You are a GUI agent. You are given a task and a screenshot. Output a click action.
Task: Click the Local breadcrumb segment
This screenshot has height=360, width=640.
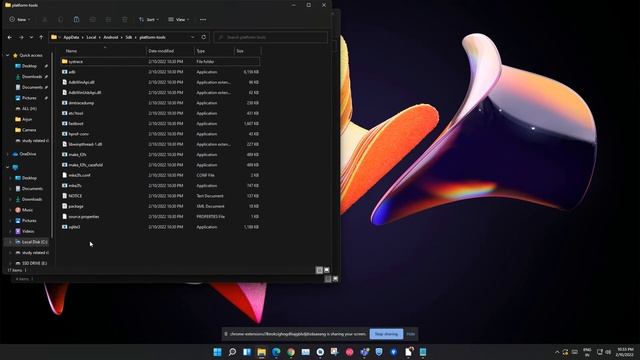coord(91,37)
